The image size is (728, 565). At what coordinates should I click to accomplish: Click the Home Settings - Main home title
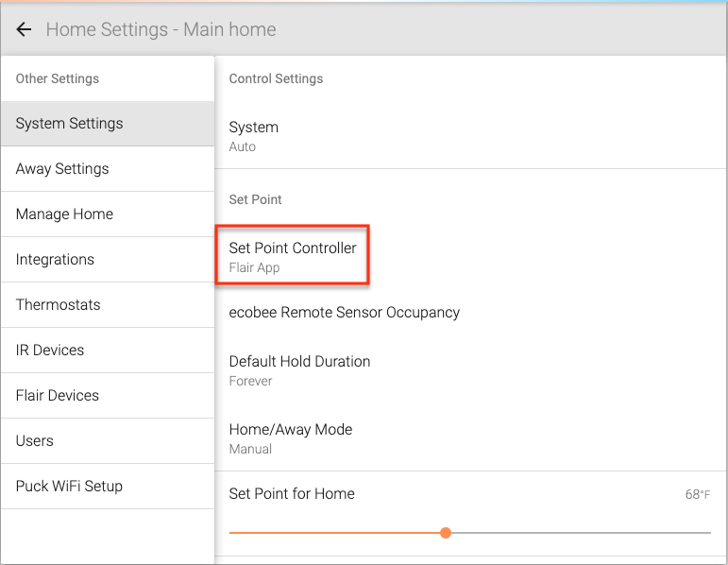point(161,29)
